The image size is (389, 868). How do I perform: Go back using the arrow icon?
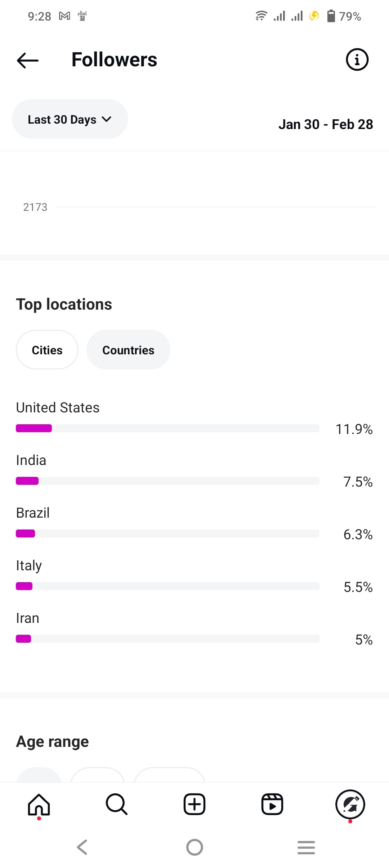click(x=27, y=60)
